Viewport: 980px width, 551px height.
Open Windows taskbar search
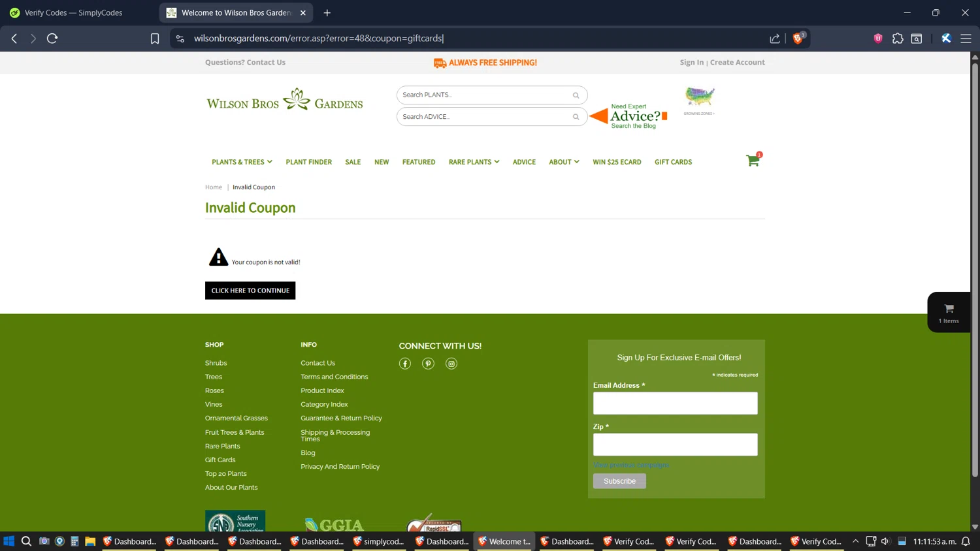(26, 541)
